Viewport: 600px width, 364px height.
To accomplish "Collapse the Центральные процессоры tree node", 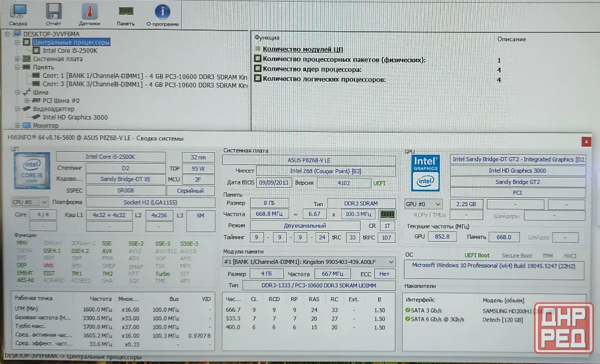I will [x=17, y=42].
